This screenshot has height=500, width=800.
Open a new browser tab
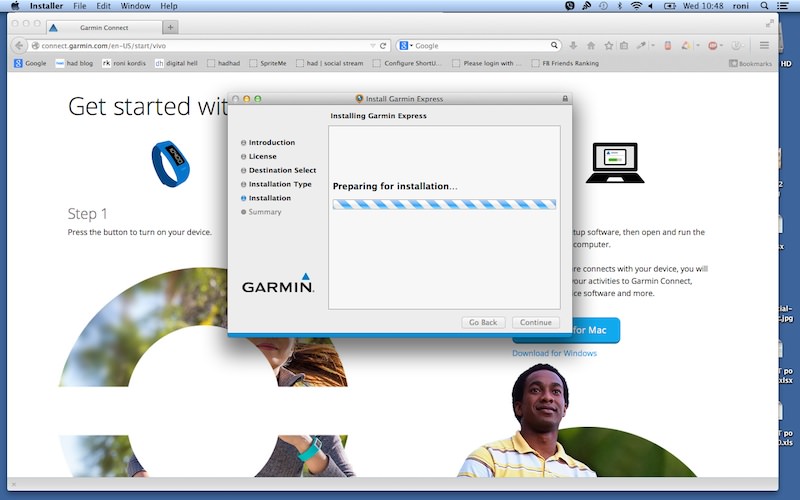pyautogui.click(x=171, y=27)
